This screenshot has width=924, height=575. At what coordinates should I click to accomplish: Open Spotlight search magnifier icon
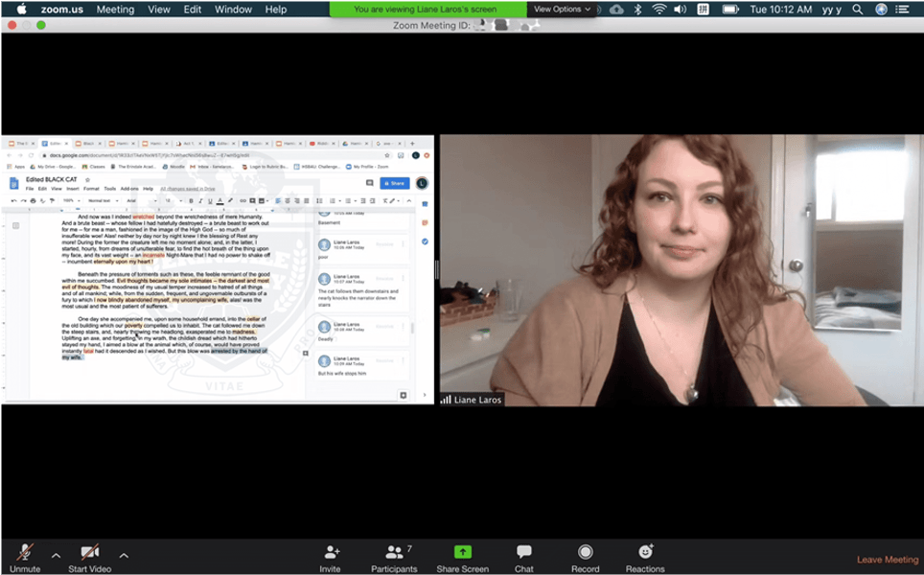[856, 9]
